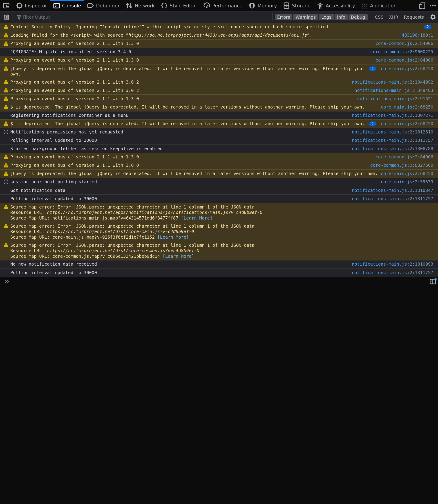Viewport: 438px width, 504px height.
Task: Open Learn More link for core-main.js map
Action: tap(173, 237)
